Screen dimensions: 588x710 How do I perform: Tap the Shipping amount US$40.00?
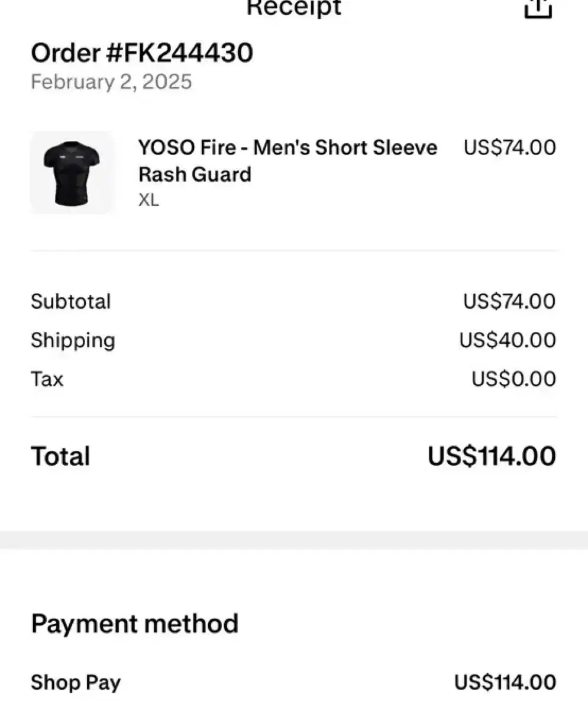tap(508, 340)
